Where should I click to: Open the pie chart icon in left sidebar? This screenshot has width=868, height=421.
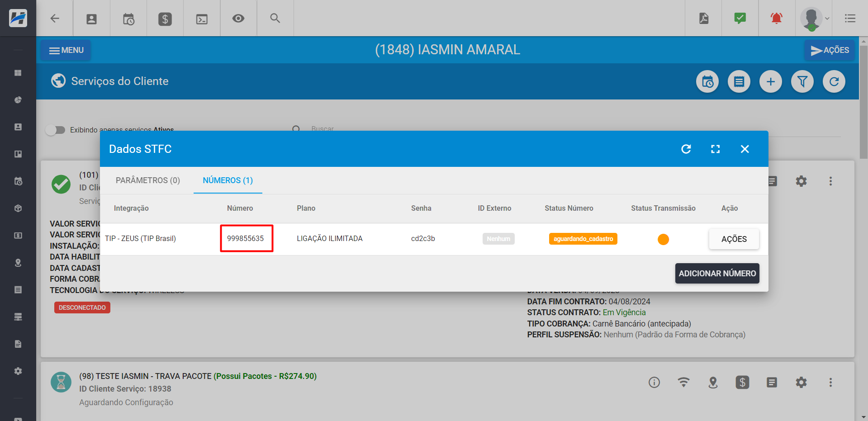pos(18,100)
